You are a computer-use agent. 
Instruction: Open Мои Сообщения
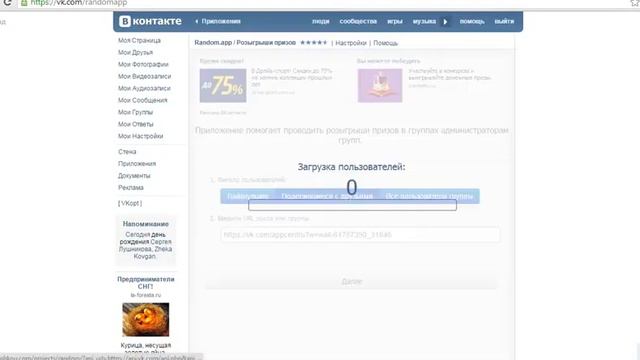pos(142,100)
